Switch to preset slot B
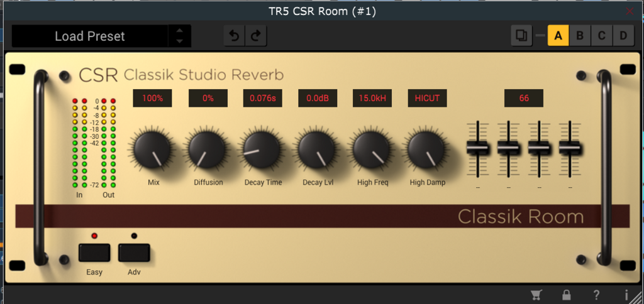Viewport: 644px width, 304px height. tap(580, 36)
